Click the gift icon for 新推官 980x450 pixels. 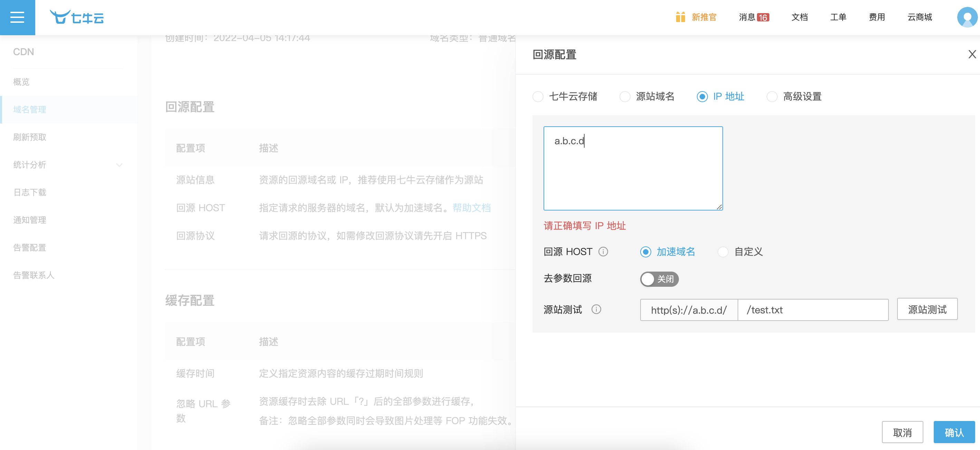coord(680,17)
